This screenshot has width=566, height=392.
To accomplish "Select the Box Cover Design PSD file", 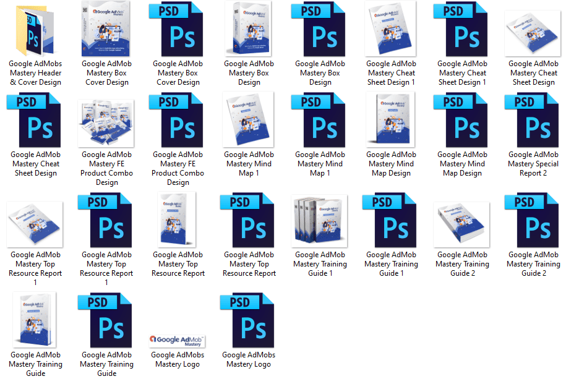I will coord(176,29).
